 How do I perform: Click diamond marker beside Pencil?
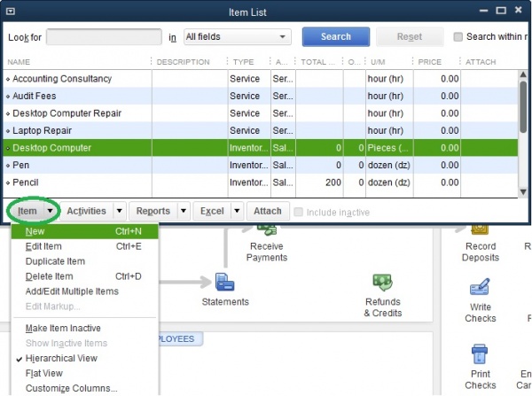click(8, 182)
